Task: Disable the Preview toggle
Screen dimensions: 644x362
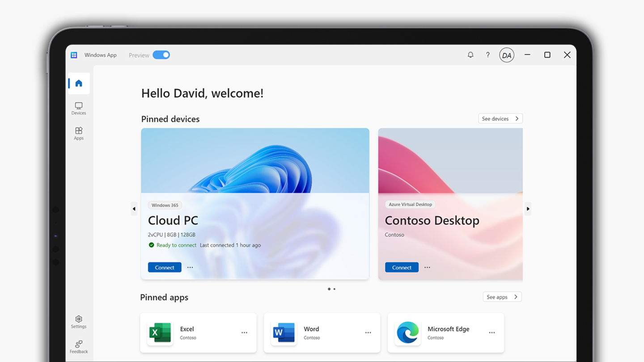Action: pyautogui.click(x=161, y=55)
